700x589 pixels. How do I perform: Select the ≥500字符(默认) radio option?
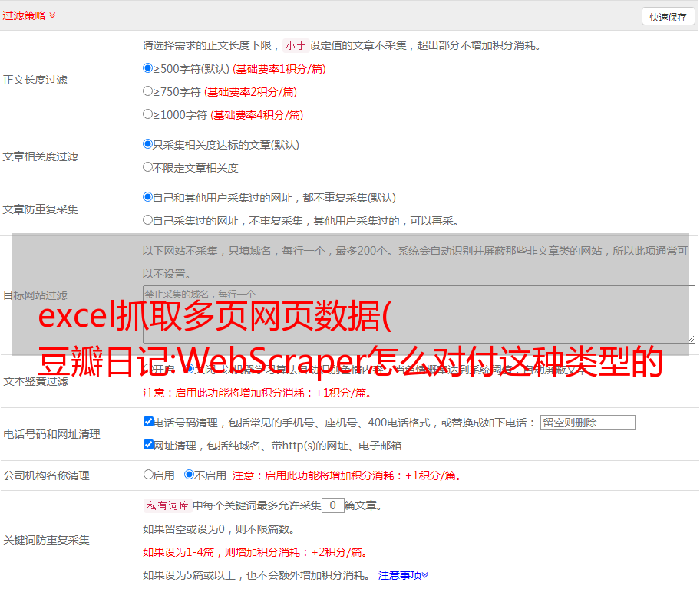(x=147, y=67)
